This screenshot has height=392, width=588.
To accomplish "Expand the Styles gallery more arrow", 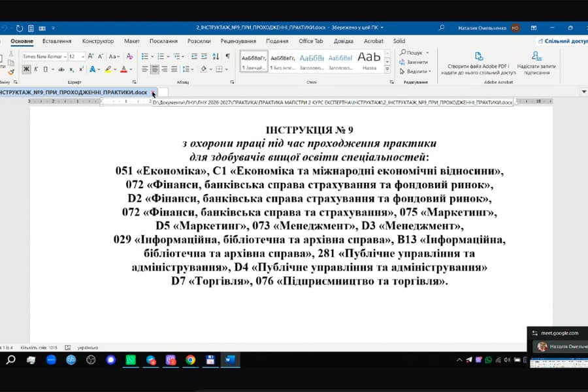I will point(387,70).
